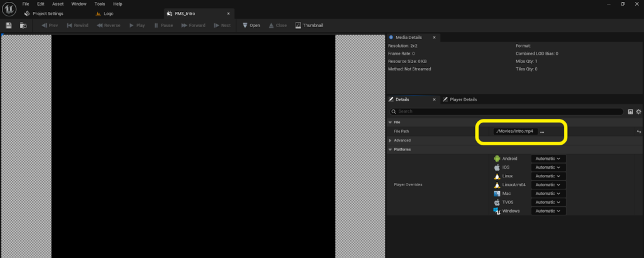
Task: Click the Browse to asset icon
Action: click(x=23, y=25)
